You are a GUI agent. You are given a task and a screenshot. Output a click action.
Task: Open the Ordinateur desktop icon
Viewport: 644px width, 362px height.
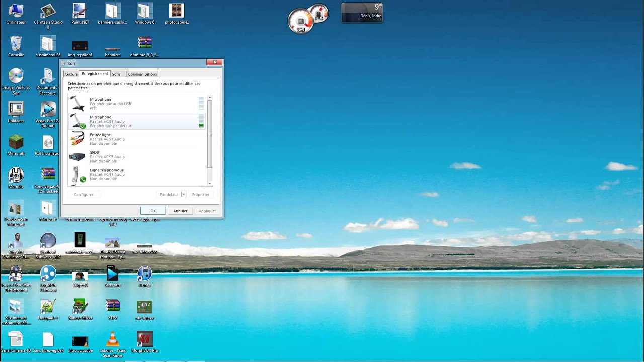[16, 14]
